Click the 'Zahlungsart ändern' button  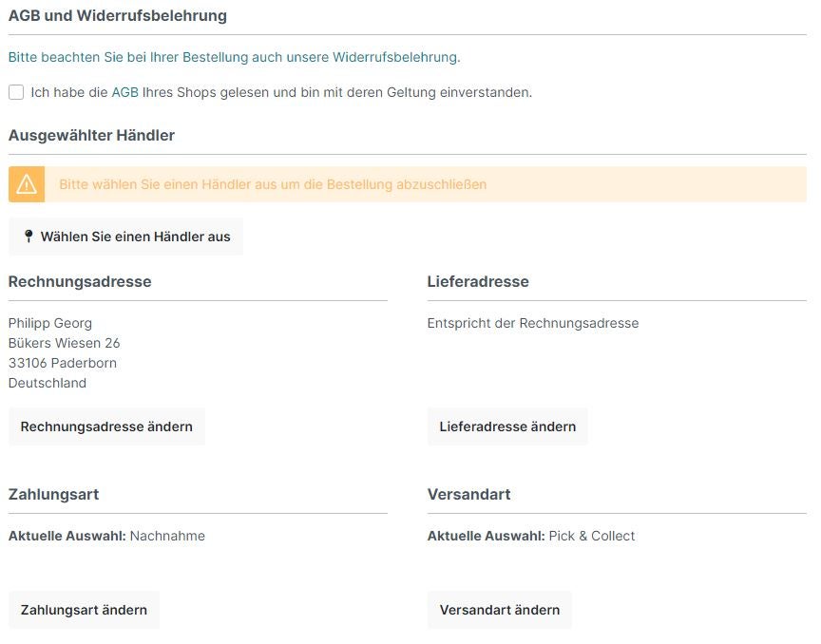84,610
